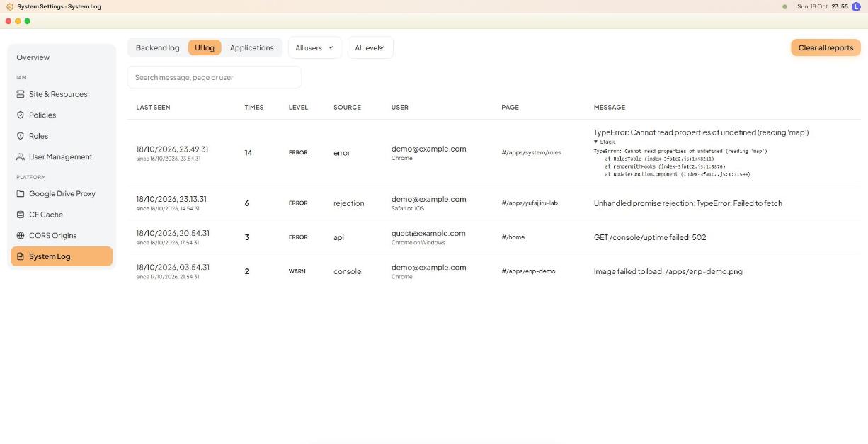Switch to the Applications tab
The width and height of the screenshot is (868, 444).
point(251,47)
